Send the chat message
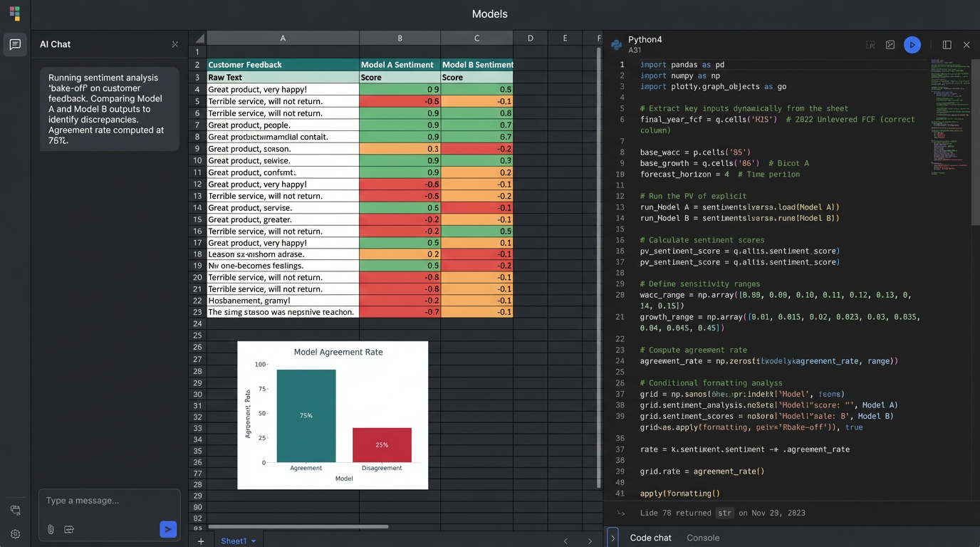 168,528
